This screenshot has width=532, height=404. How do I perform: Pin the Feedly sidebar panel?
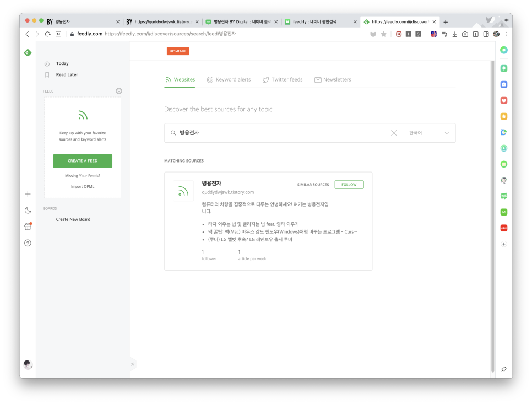(x=133, y=364)
